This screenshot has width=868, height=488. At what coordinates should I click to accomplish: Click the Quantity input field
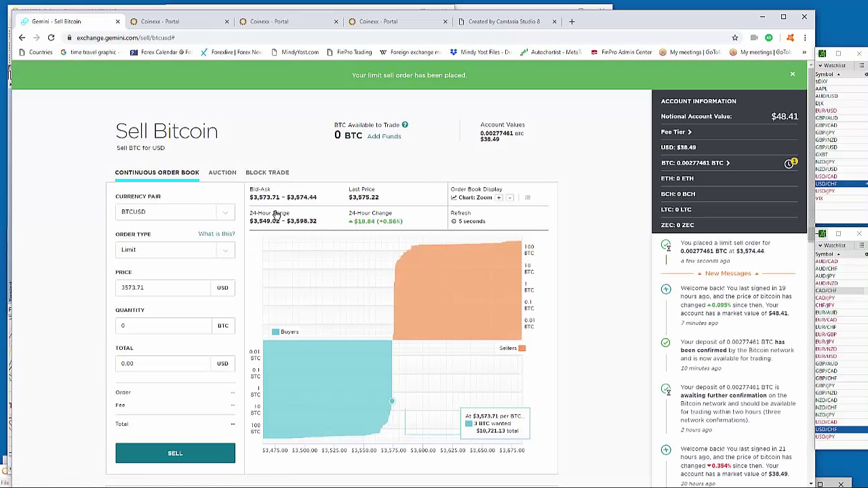(163, 326)
